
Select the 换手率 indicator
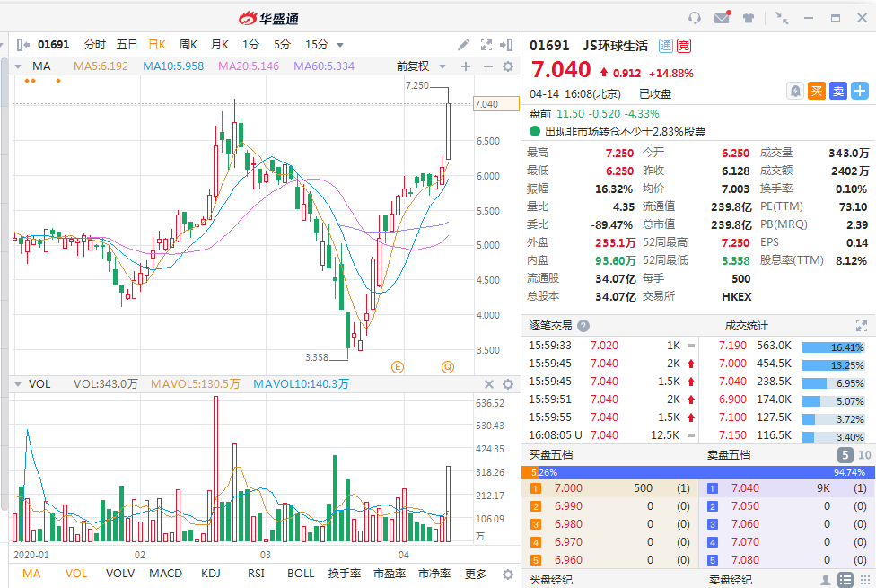point(345,574)
